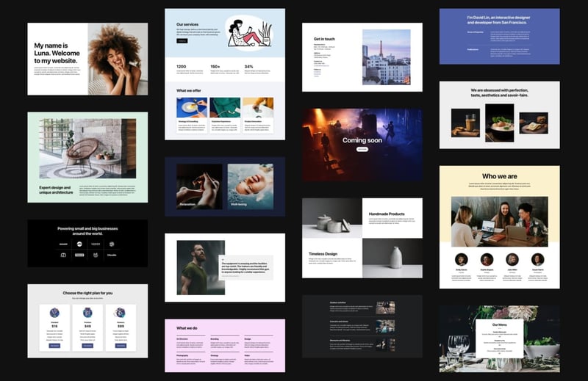Click the '1200' statistic
588x381 pixels.
point(181,66)
